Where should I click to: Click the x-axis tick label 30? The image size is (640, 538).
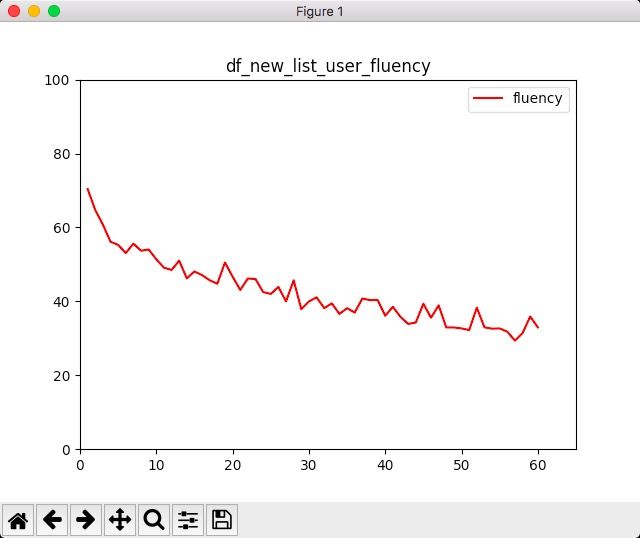pyautogui.click(x=309, y=465)
